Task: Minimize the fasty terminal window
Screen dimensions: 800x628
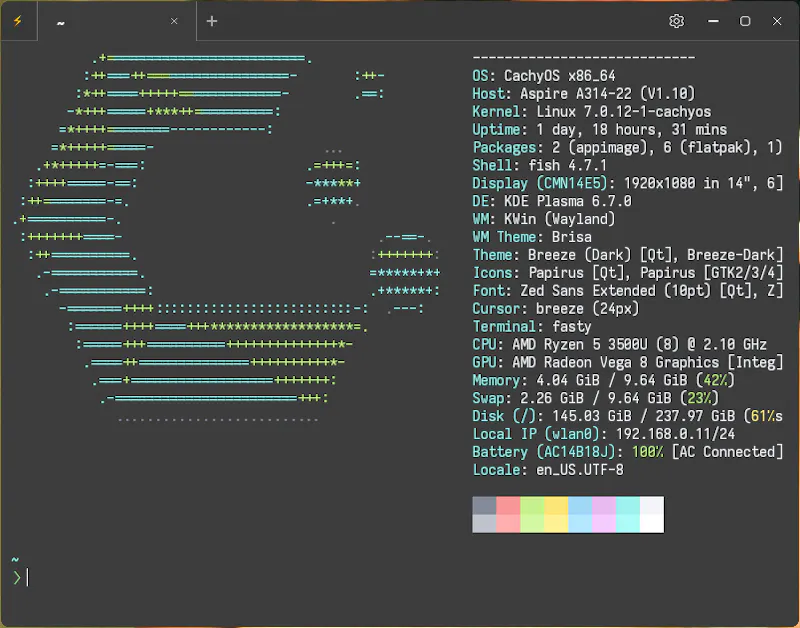Action: tap(713, 21)
